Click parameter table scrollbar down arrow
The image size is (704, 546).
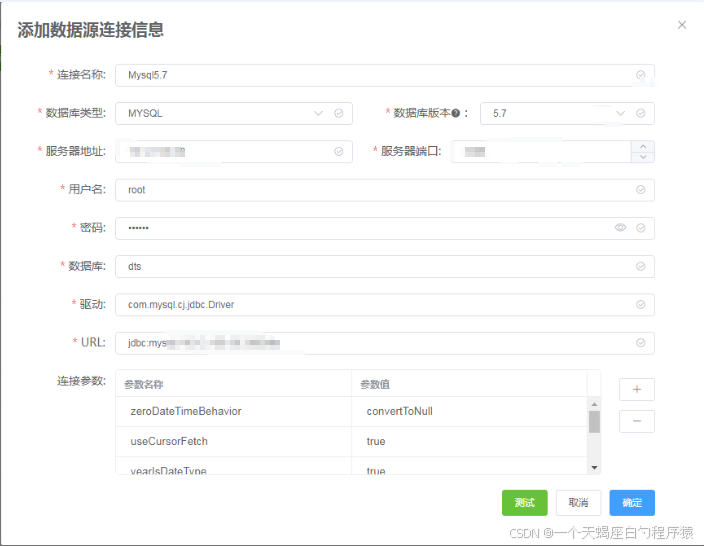[x=594, y=468]
